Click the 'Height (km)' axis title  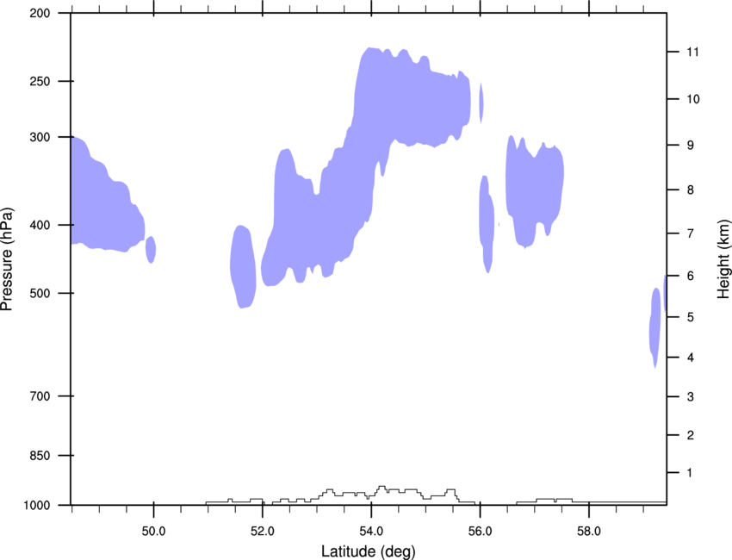(x=723, y=258)
